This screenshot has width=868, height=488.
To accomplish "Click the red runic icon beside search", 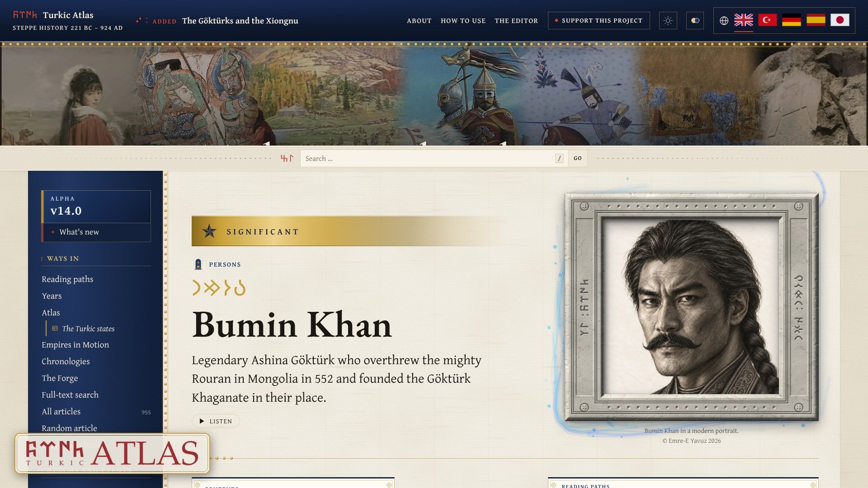I will tap(287, 158).
